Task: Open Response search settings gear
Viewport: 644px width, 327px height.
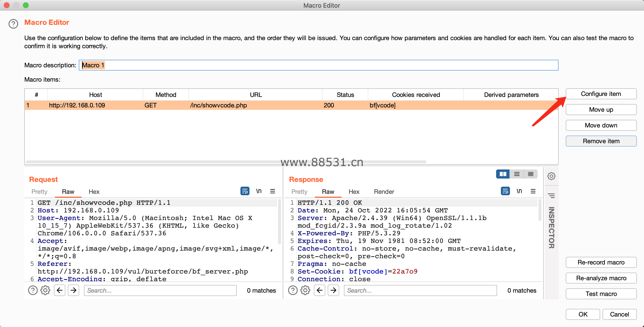Action: pos(305,290)
